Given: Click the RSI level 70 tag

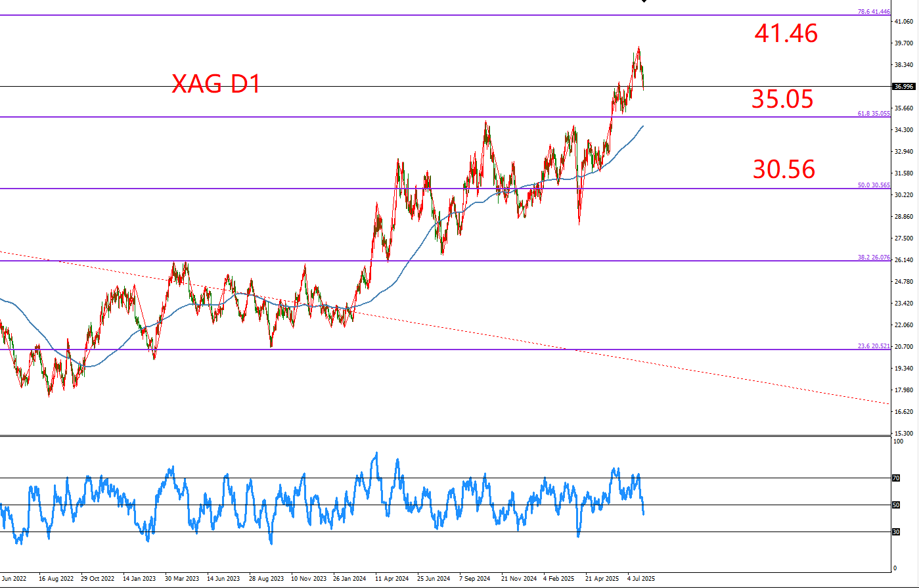Looking at the screenshot, I should [896, 478].
